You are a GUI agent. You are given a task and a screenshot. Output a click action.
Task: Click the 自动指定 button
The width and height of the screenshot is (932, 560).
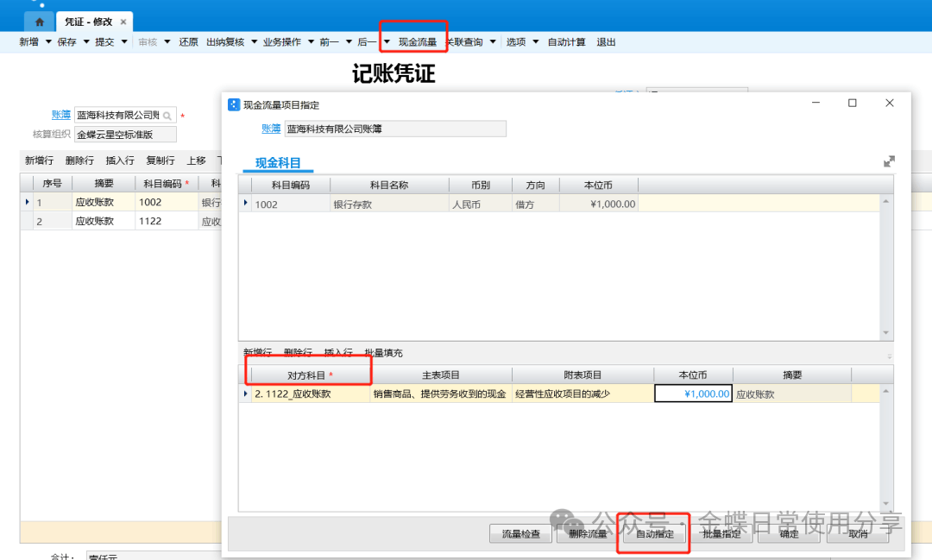pos(654,534)
